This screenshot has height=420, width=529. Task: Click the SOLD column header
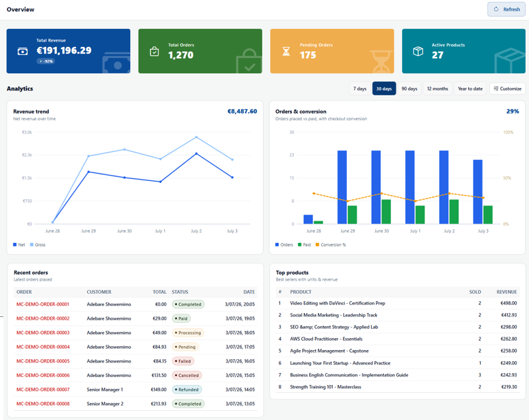pyautogui.click(x=475, y=292)
